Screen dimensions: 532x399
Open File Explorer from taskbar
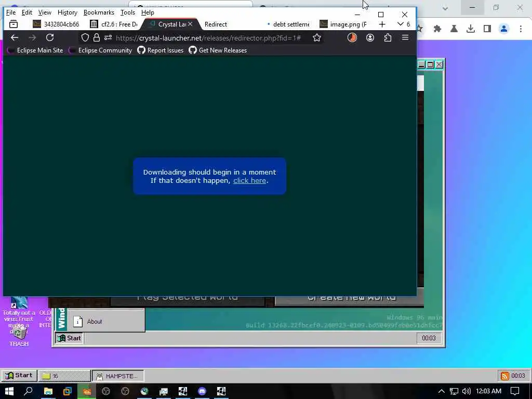pos(48,391)
